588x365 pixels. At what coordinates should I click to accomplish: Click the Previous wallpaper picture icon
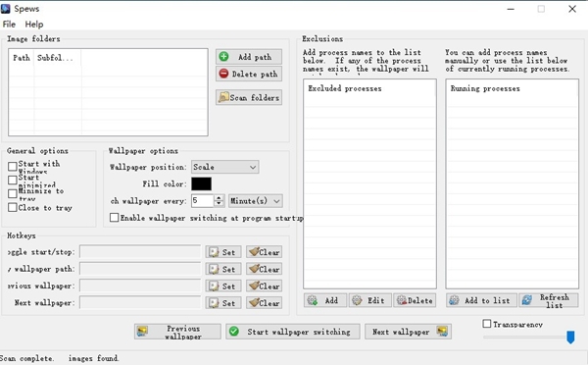coord(142,332)
